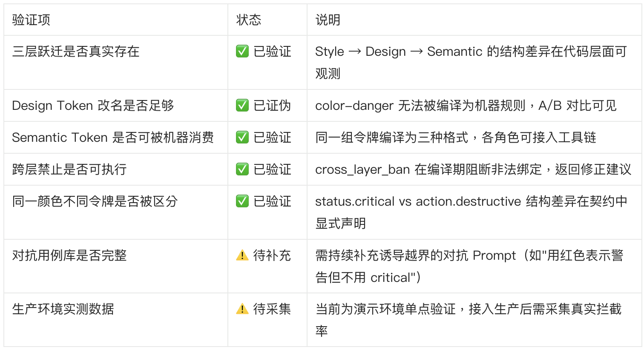The width and height of the screenshot is (644, 350).
Task: Click green checkmark in 跨层禁止是否可执行 row
Action: click(242, 169)
